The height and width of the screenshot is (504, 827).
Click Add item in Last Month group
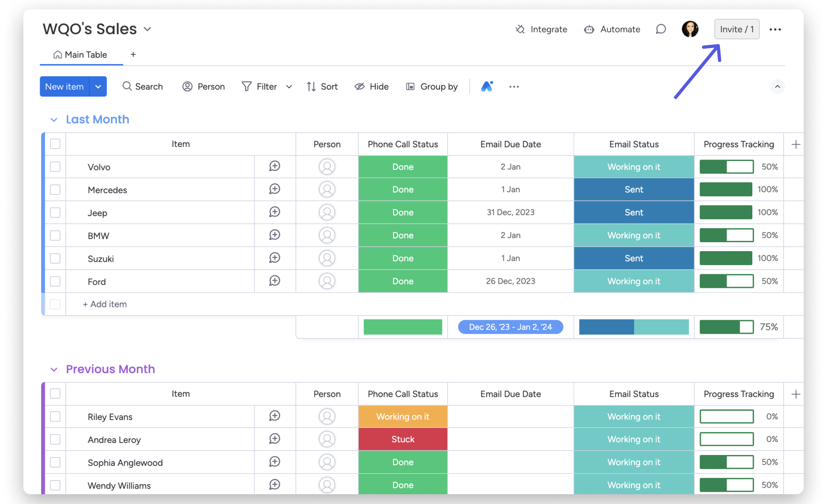coord(105,304)
